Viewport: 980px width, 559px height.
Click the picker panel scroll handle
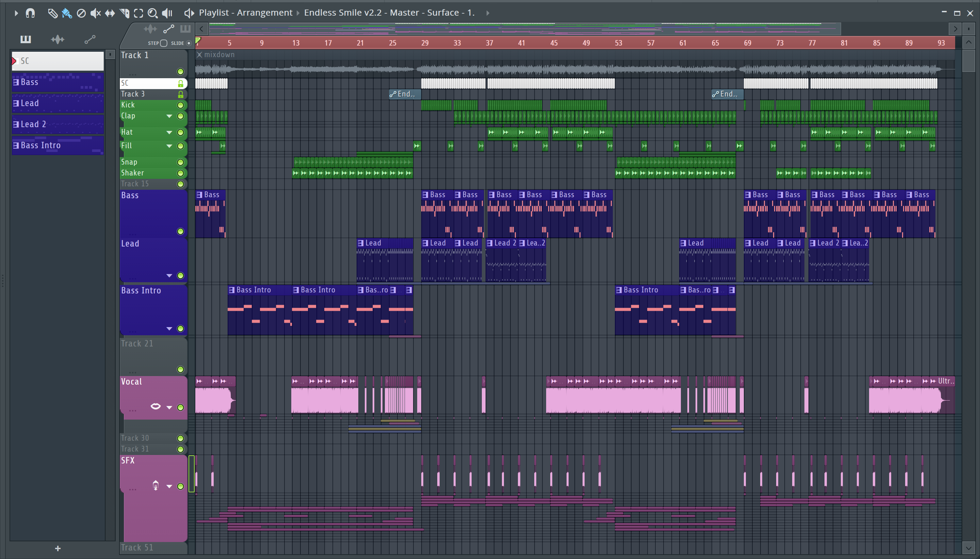click(110, 55)
